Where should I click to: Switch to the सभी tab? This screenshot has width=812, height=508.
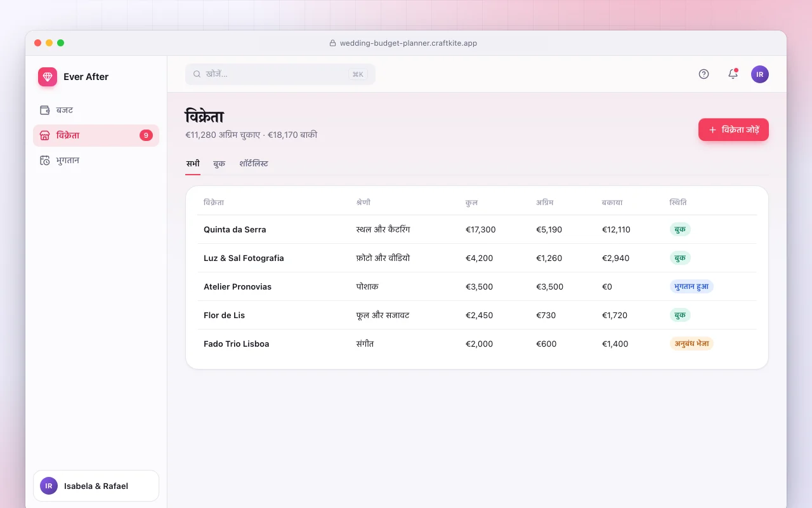point(193,164)
